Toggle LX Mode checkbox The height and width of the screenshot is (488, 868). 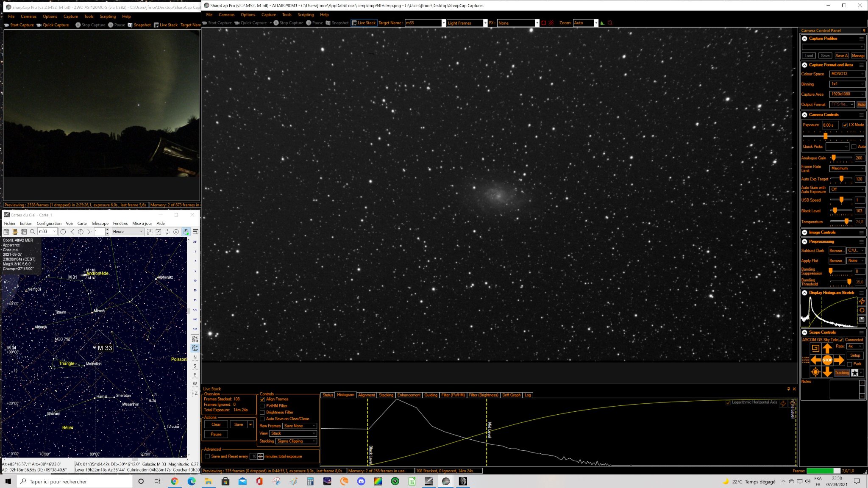pos(845,125)
